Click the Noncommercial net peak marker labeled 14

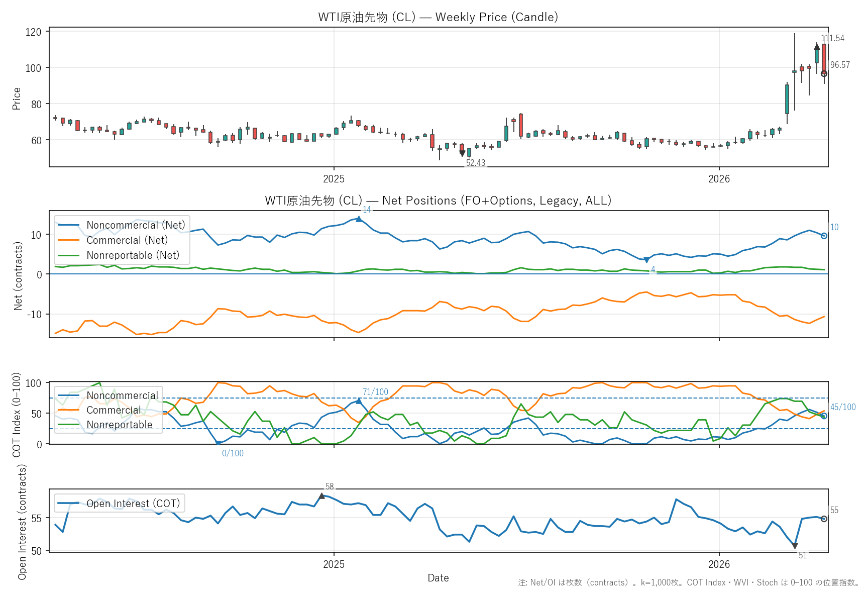tap(359, 219)
